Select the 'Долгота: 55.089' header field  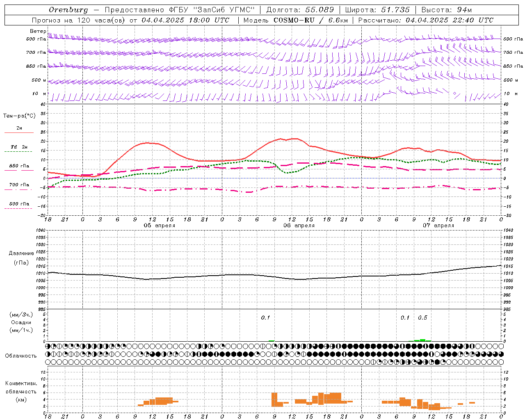tap(300, 10)
